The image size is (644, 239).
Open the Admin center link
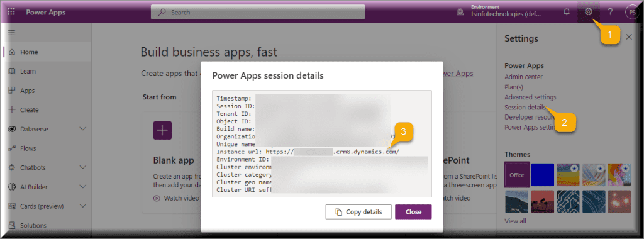(x=524, y=77)
